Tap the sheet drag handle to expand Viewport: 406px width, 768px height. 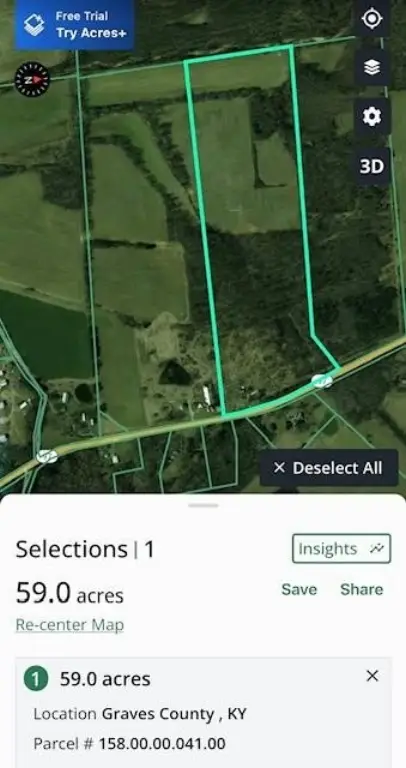coord(203,505)
